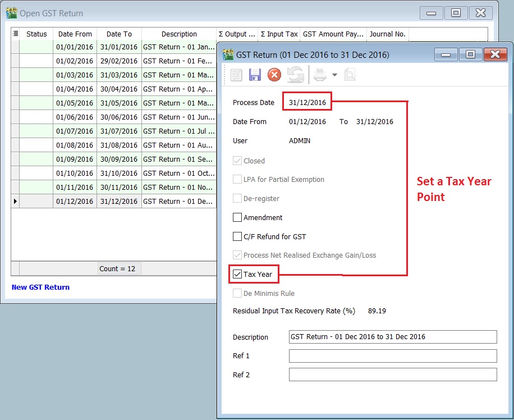Check the C/F Refund for GST box
Viewport: 514px width, 420px height.
pyautogui.click(x=237, y=236)
